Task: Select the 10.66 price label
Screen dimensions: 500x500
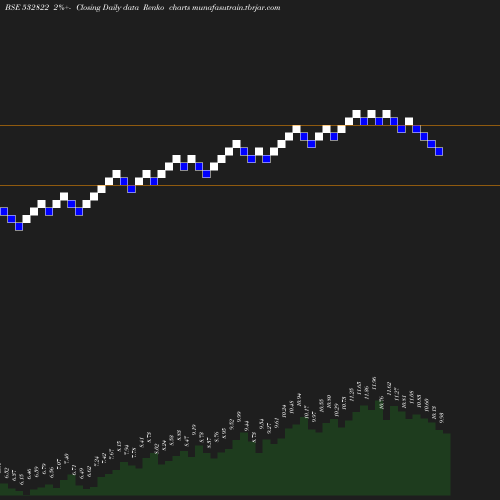Action: pos(427,405)
